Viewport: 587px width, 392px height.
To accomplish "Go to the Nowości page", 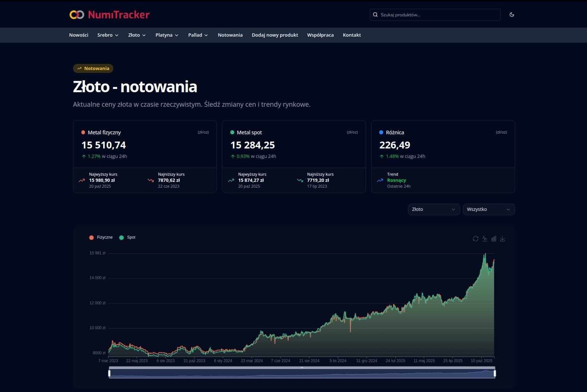I will [x=78, y=35].
